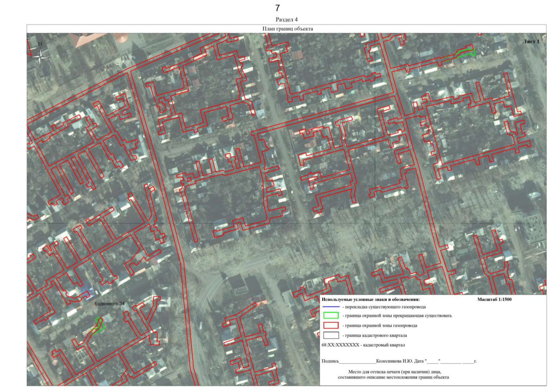Select the green rectangle legend symbol
Image resolution: width=555 pixels, height=392 pixels.
coord(331,316)
